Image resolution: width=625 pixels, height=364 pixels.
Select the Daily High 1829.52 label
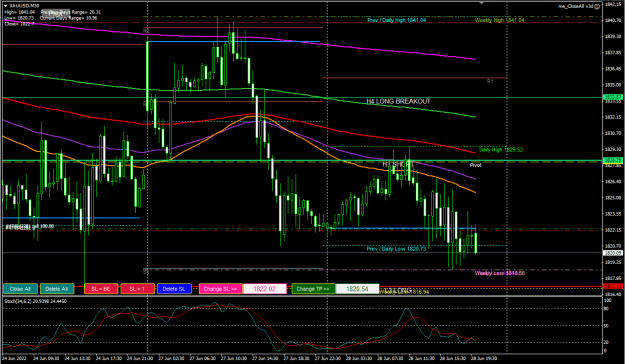(x=501, y=150)
